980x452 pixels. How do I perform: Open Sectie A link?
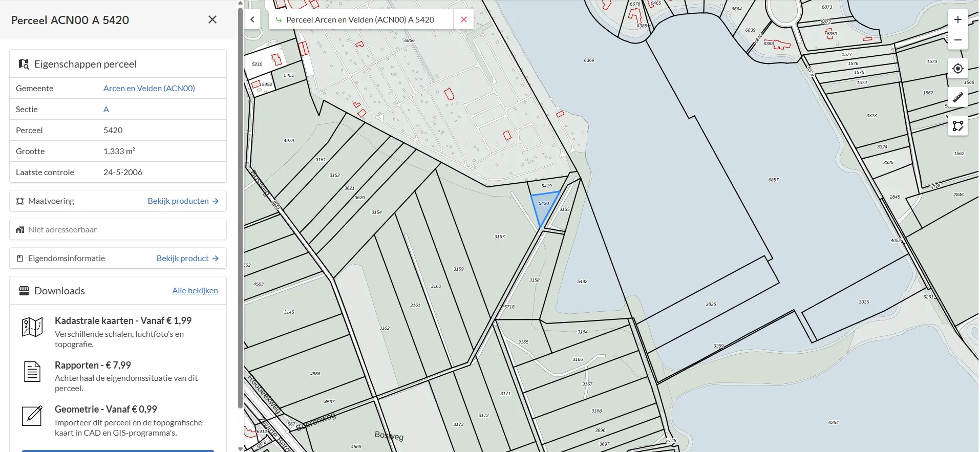(x=106, y=109)
